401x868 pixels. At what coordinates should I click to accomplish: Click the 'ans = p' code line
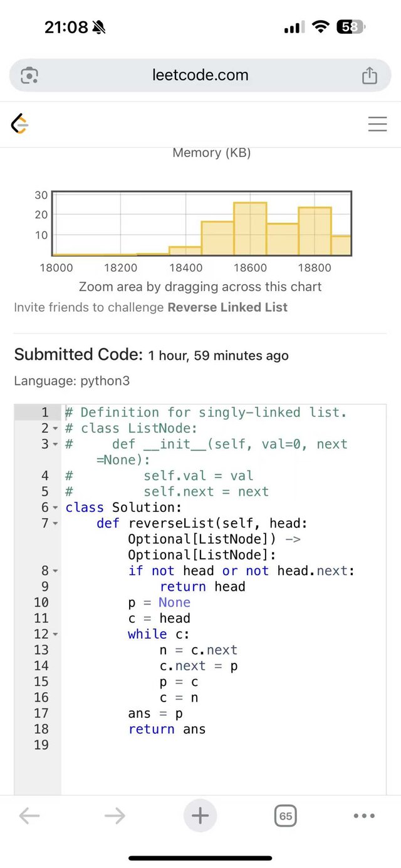pyautogui.click(x=155, y=713)
